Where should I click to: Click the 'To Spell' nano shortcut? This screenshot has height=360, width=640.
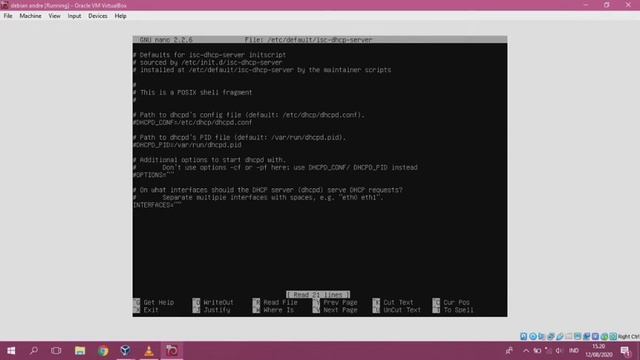453,310
